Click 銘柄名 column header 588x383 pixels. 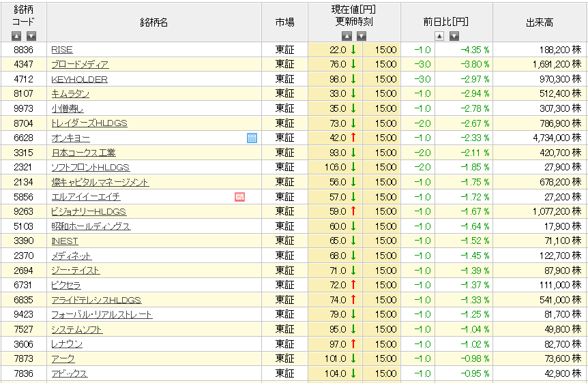(153, 22)
